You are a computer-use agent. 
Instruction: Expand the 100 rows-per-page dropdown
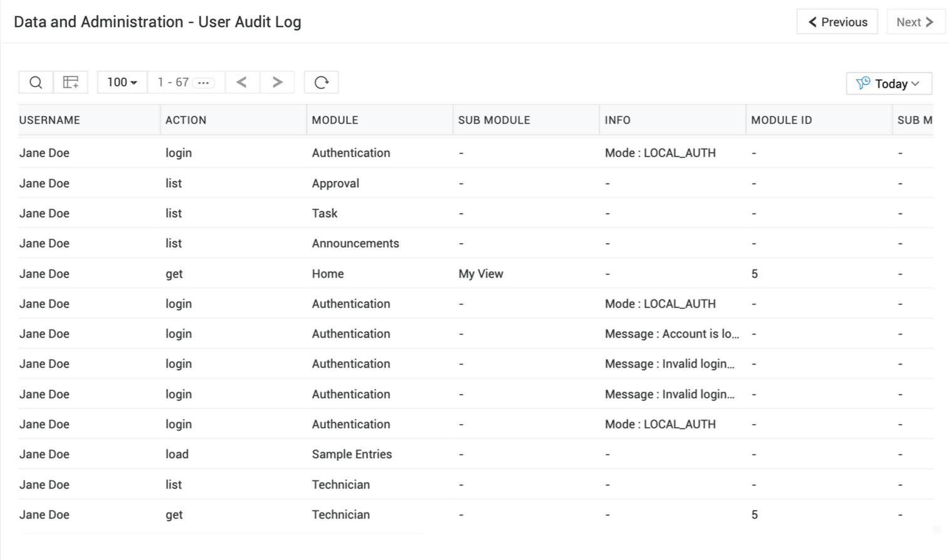tap(122, 83)
